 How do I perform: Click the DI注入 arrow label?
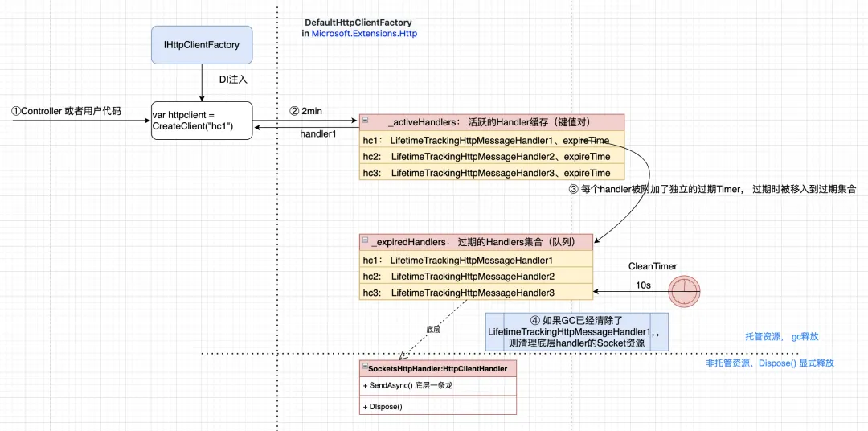pyautogui.click(x=234, y=80)
